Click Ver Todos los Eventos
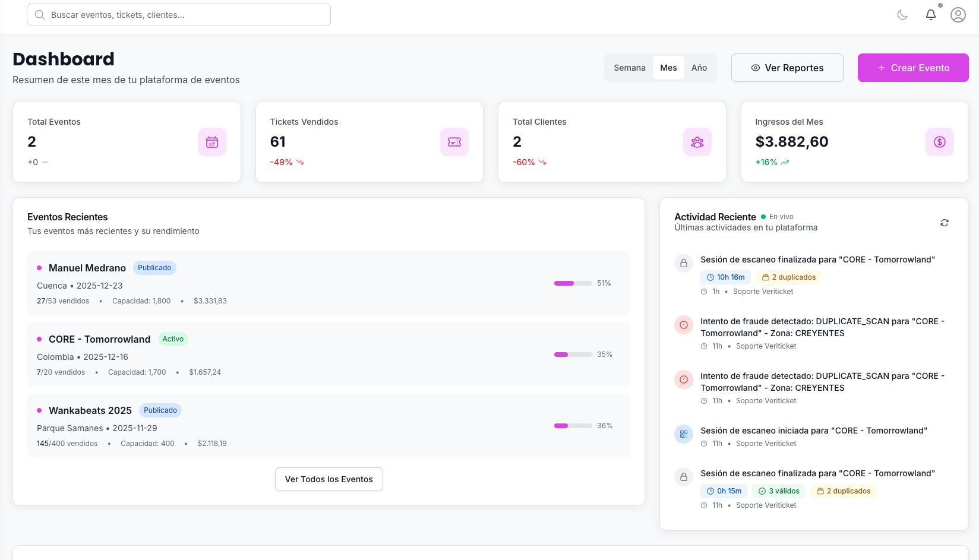 tap(329, 479)
